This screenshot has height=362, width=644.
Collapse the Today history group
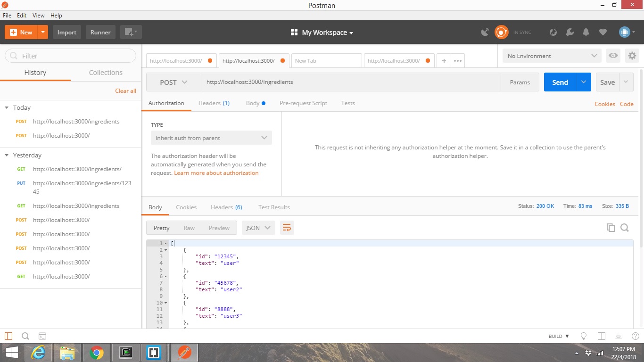click(7, 108)
